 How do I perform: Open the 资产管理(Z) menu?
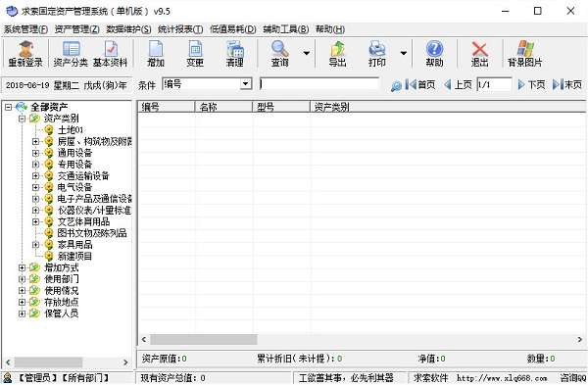(x=76, y=29)
